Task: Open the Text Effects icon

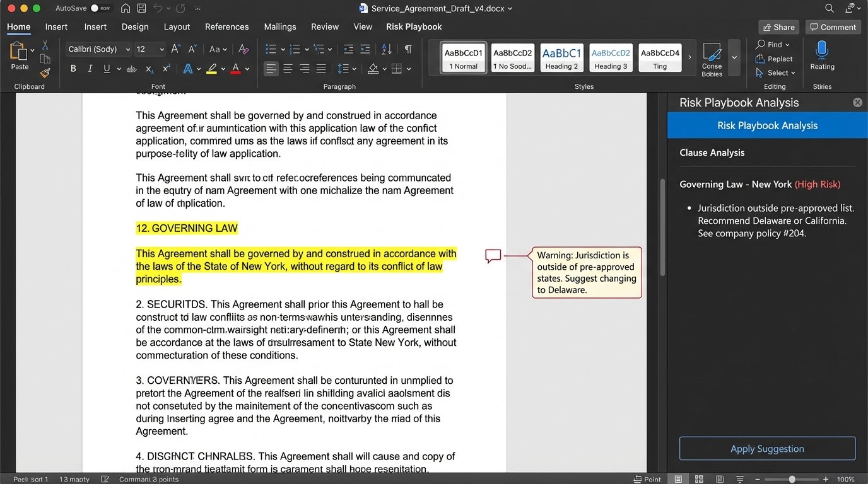Action: point(188,68)
